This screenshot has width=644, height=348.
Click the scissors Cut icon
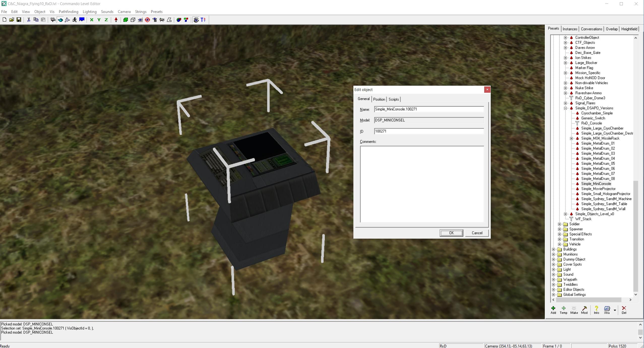coord(28,20)
